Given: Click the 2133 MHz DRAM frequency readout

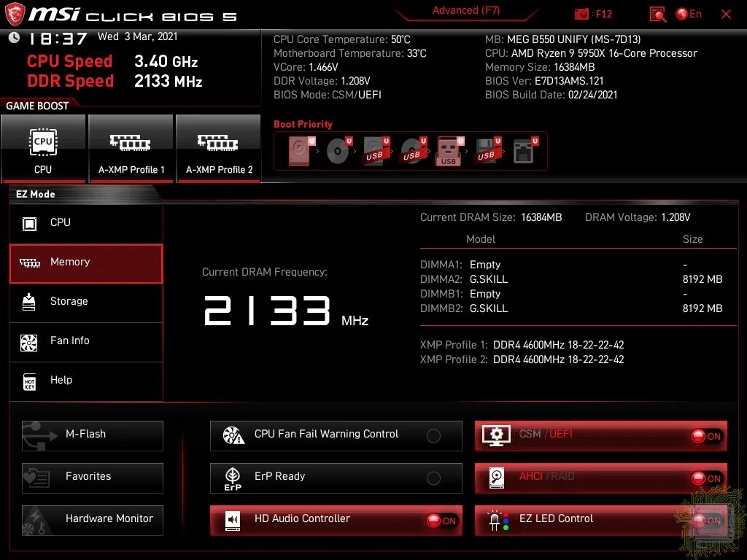Looking at the screenshot, I should [286, 311].
